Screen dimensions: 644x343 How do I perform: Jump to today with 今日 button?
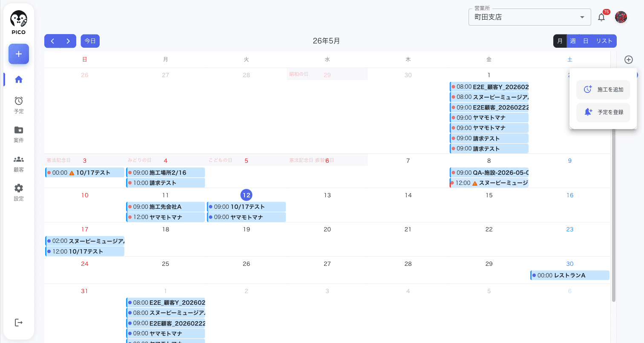pyautogui.click(x=90, y=41)
